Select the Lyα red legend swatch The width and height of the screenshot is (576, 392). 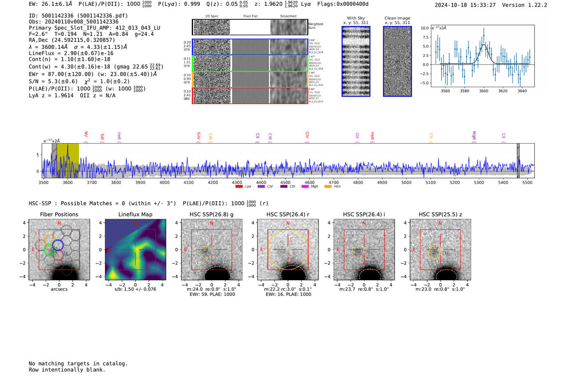(x=239, y=187)
